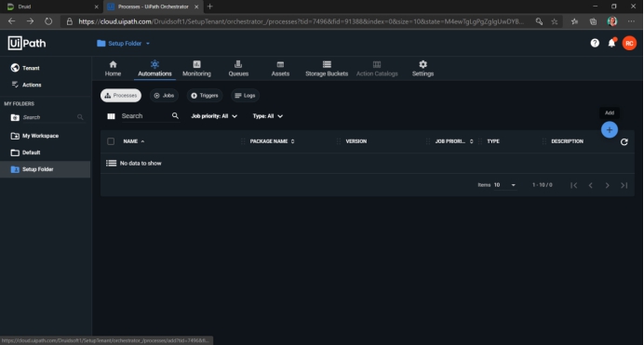This screenshot has width=644, height=345.
Task: Click the search magnifier in My Folders
Action: [x=80, y=117]
